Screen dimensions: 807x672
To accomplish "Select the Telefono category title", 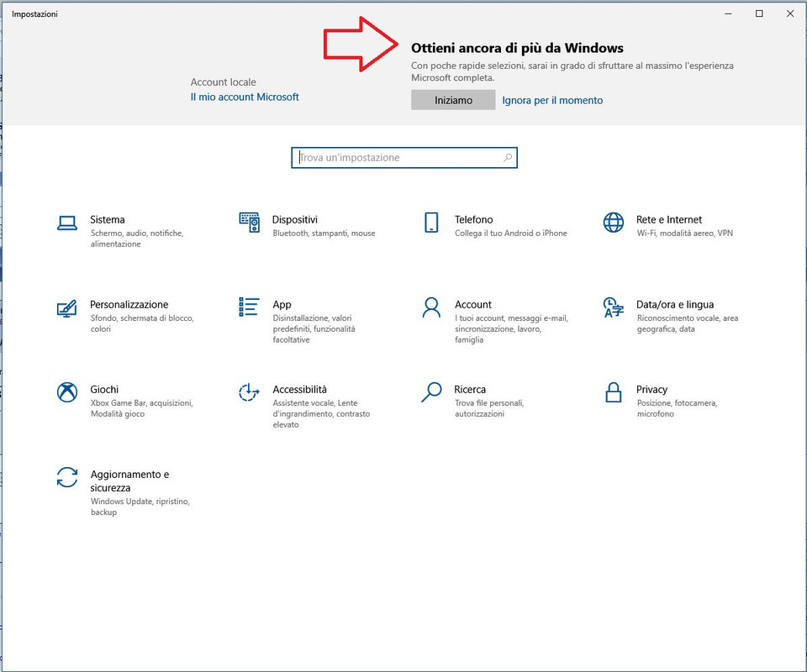I will pyautogui.click(x=473, y=219).
